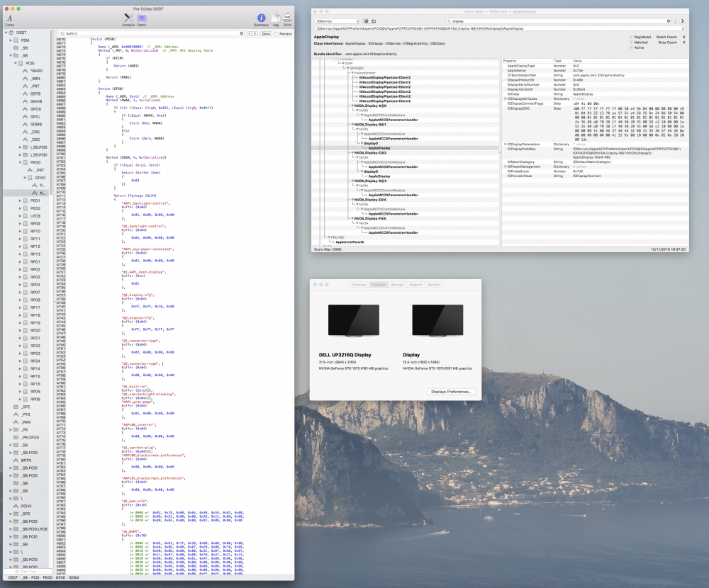The width and height of the screenshot is (709, 588).
Task: Open Displays Preferences button
Action: tap(451, 392)
